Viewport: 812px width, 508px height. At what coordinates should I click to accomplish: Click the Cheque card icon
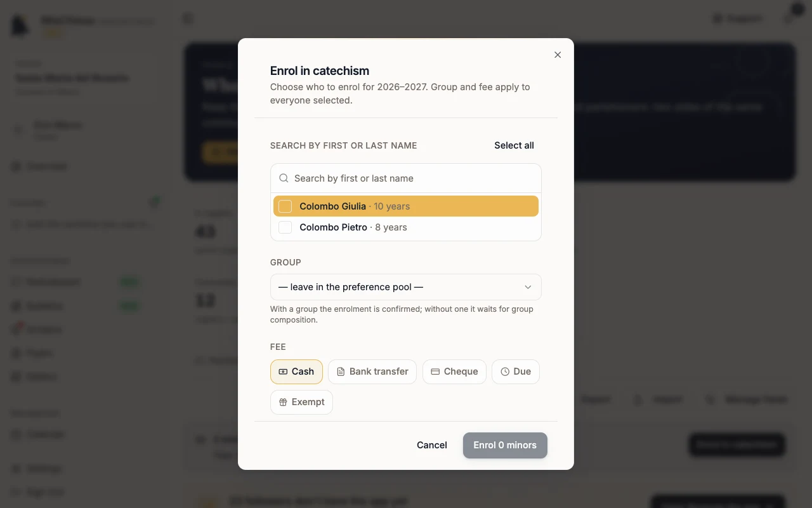point(435,371)
